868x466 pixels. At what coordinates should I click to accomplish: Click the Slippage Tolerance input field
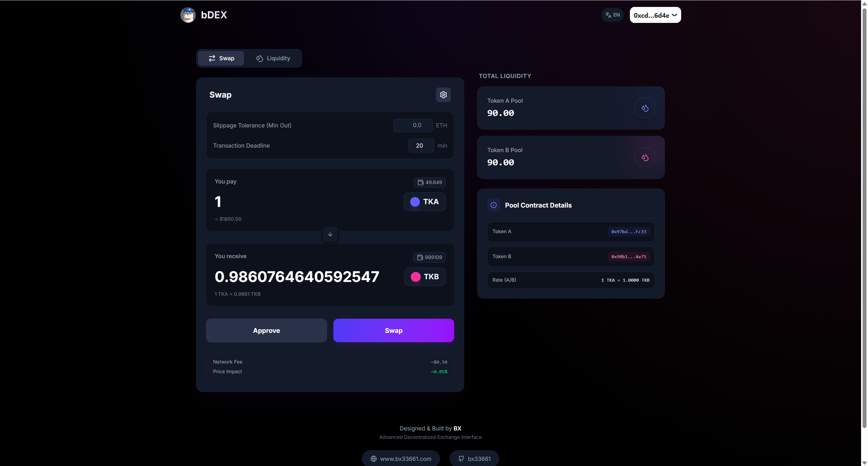pyautogui.click(x=413, y=125)
